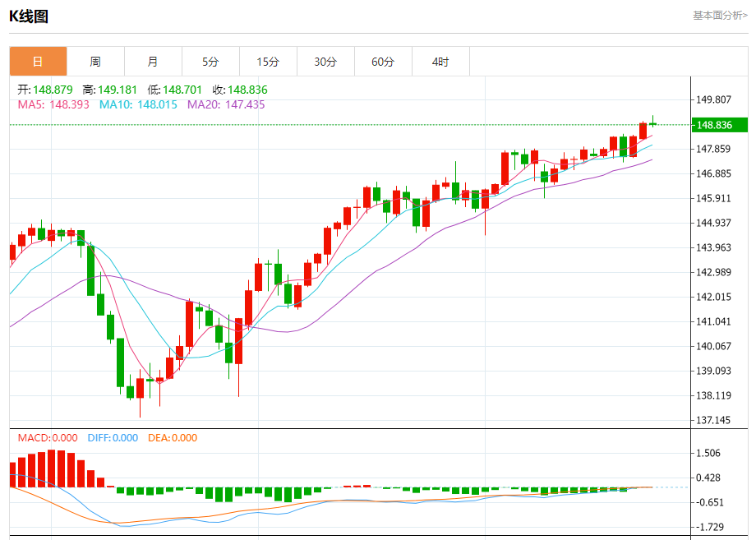Click the DIFF:0.000 indicator label
Viewport: 756px width, 540px height.
coord(113,438)
